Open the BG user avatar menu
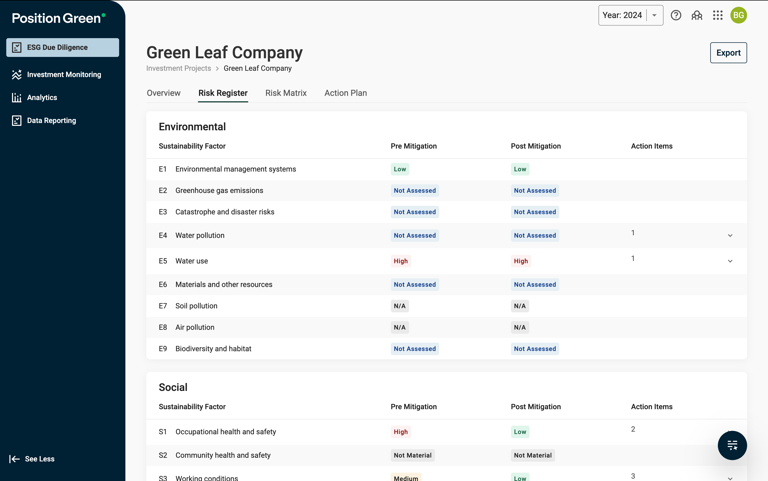 tap(739, 15)
